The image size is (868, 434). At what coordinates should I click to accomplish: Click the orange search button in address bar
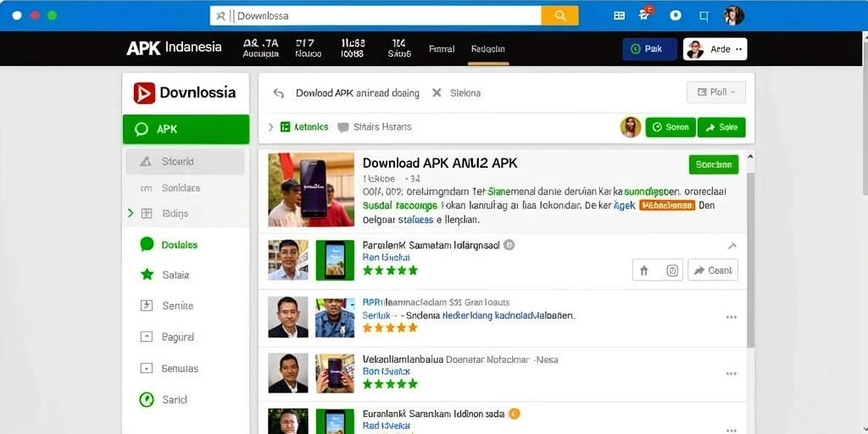click(x=559, y=15)
